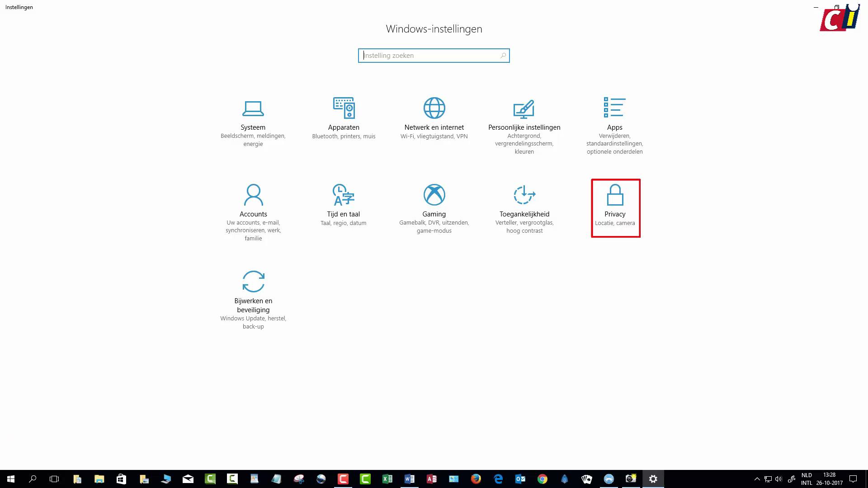
Task: Open Toegankelijkheid settings
Action: pos(524,203)
